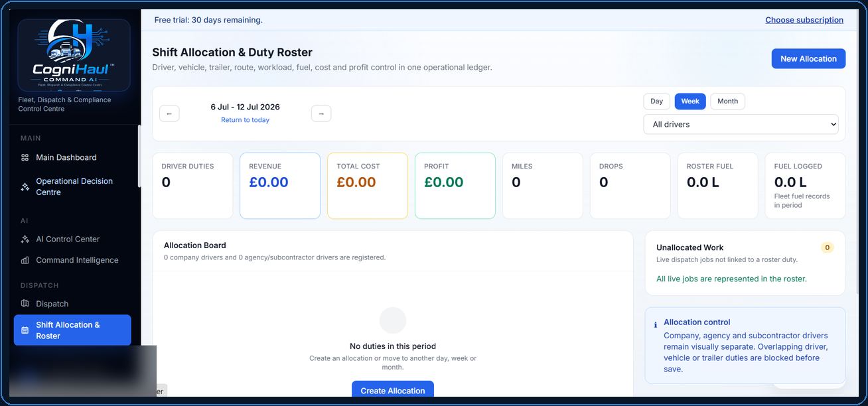Open AI Control Center menu item
Viewport: 868px width, 406px height.
(73, 239)
